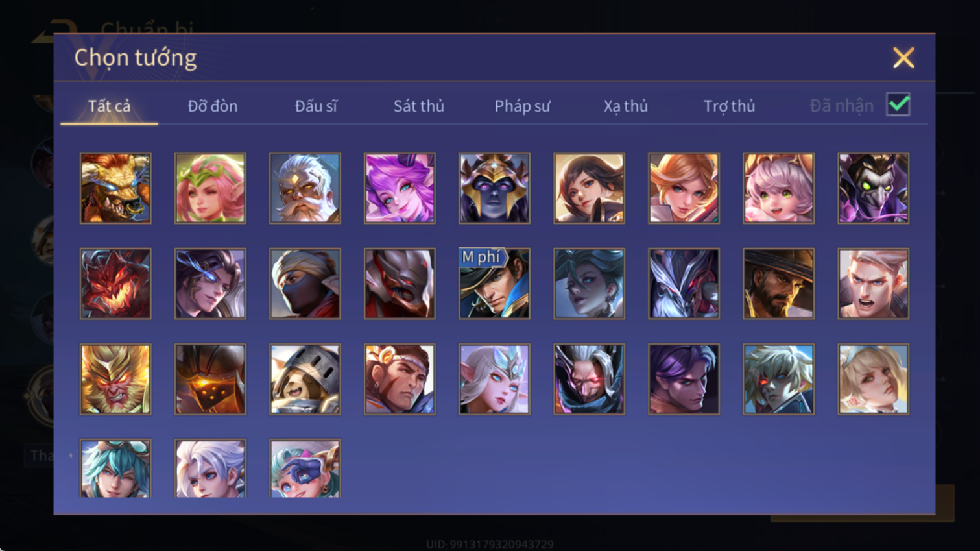The height and width of the screenshot is (551, 980).
Task: Select the hero with the M phí tag
Action: (494, 284)
